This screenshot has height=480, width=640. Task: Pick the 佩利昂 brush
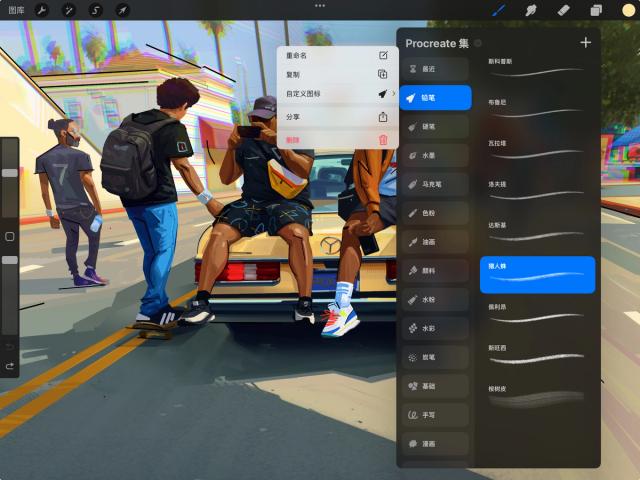[537, 316]
